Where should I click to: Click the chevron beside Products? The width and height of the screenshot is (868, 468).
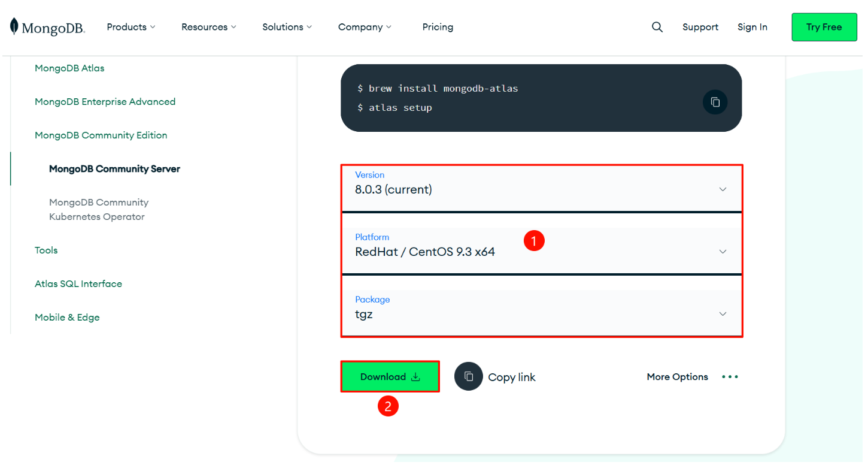[153, 27]
